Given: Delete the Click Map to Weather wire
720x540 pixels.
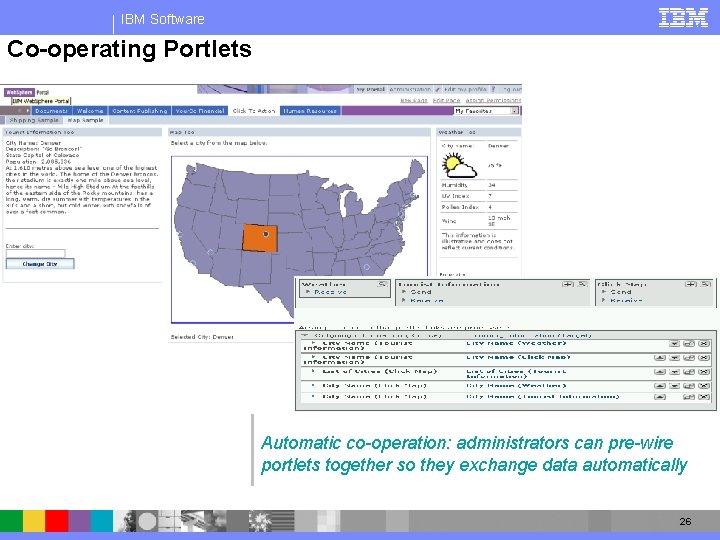Looking at the screenshot, I should click(703, 386).
